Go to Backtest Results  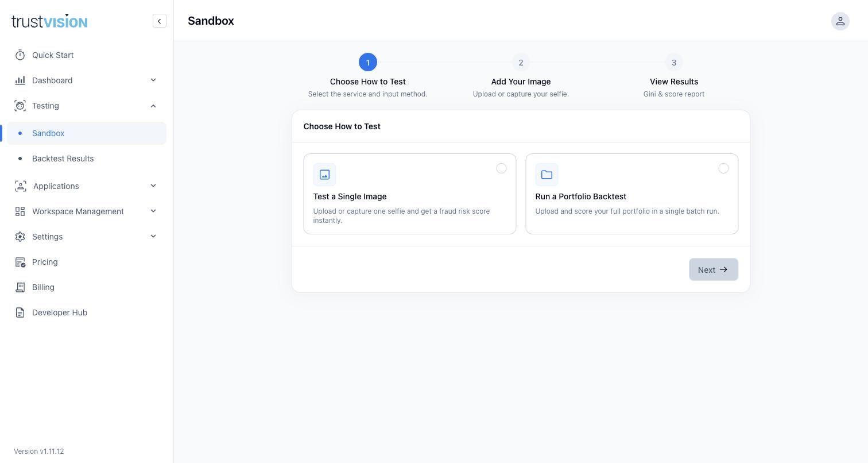87,159
